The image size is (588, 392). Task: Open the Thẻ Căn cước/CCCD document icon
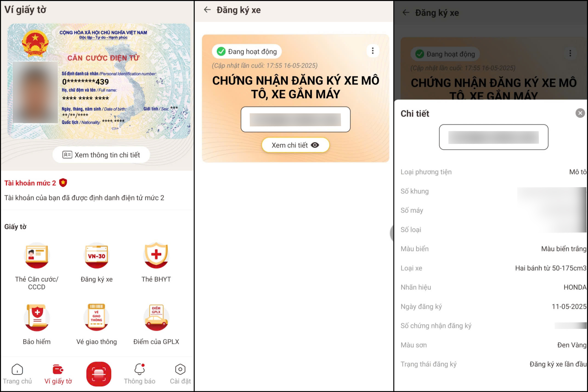pyautogui.click(x=37, y=255)
